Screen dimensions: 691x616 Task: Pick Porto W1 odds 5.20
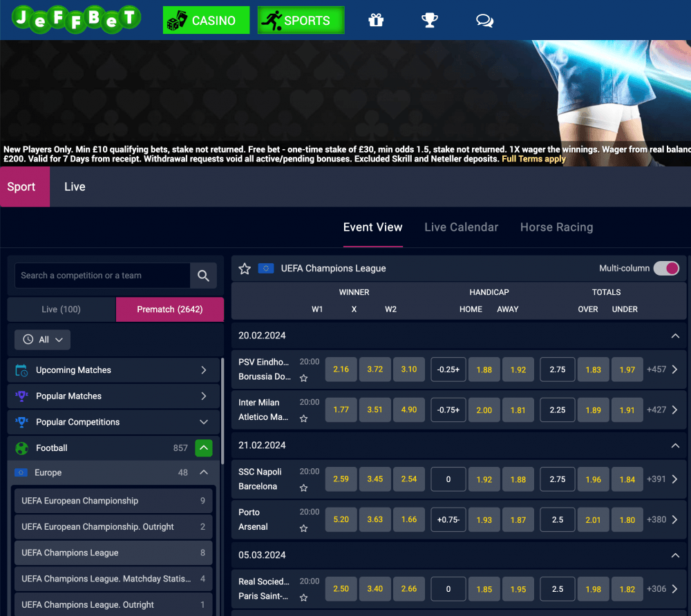pyautogui.click(x=341, y=519)
